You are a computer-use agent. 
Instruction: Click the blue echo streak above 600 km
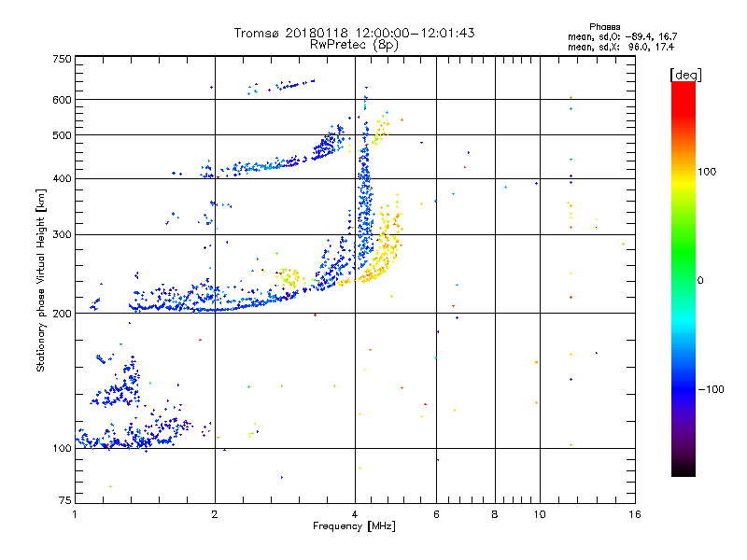click(295, 85)
